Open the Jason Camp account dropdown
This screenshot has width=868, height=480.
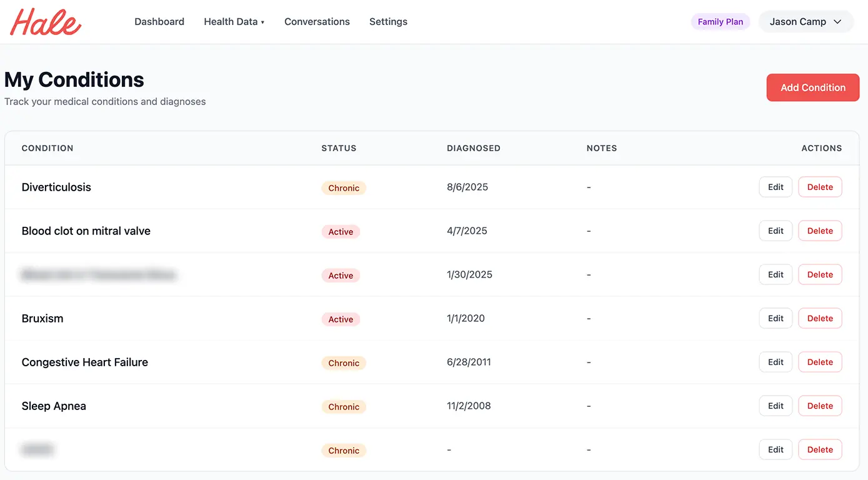tap(806, 22)
